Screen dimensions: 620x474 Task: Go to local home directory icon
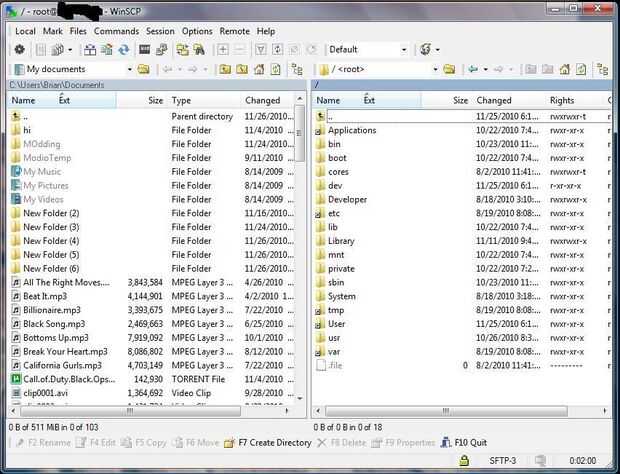(x=259, y=70)
